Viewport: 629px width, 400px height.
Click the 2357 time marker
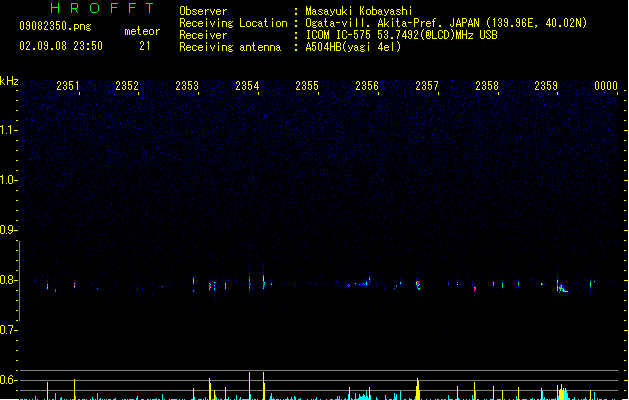427,86
